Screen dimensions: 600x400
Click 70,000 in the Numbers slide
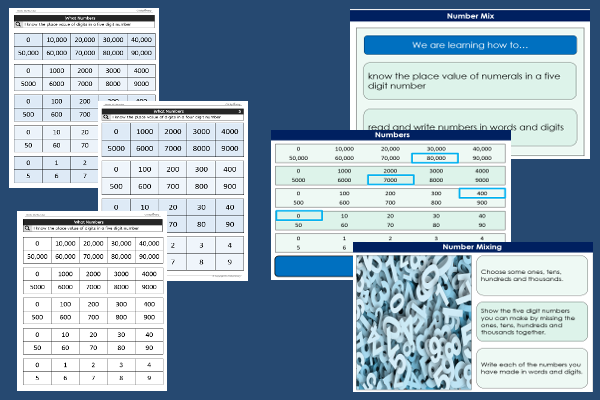[x=390, y=158]
